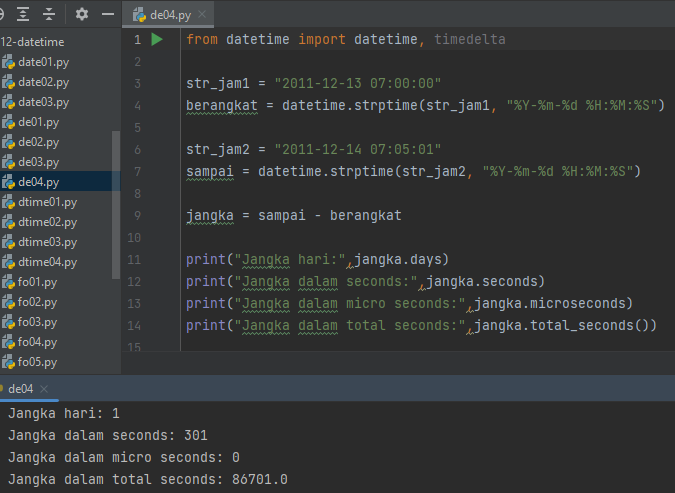This screenshot has width=675, height=493.
Task: Click sampai variable on line 7
Action: 210,172
